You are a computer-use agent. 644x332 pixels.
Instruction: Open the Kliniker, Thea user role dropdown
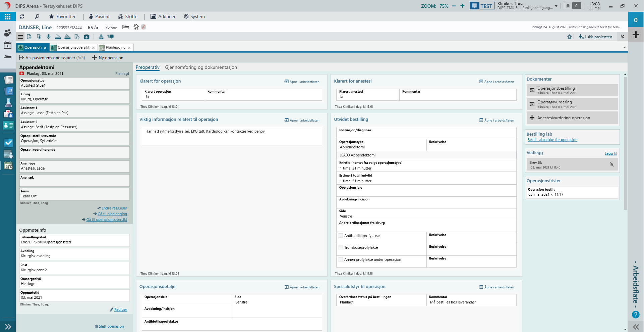556,6
